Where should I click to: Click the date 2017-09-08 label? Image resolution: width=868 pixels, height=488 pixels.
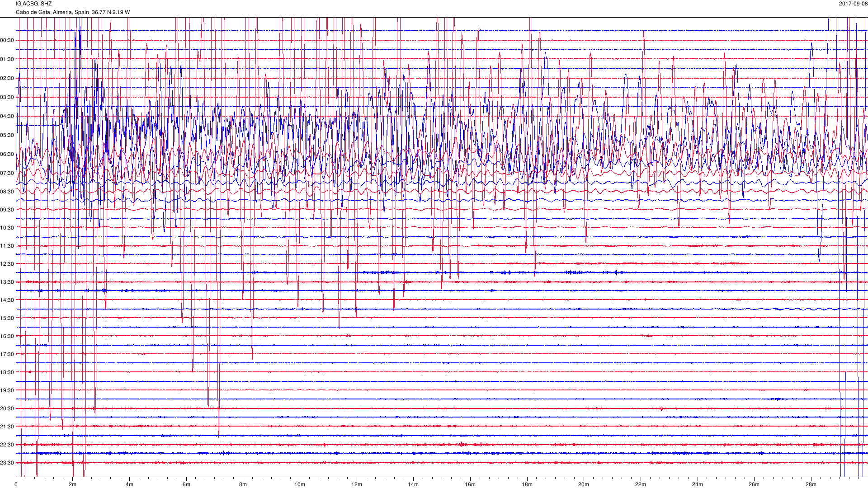(x=853, y=4)
